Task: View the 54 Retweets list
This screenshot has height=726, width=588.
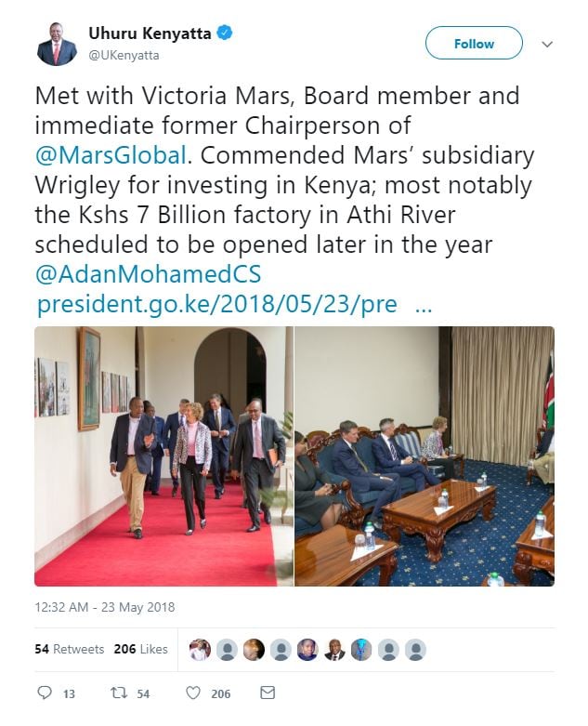Action: 70,649
